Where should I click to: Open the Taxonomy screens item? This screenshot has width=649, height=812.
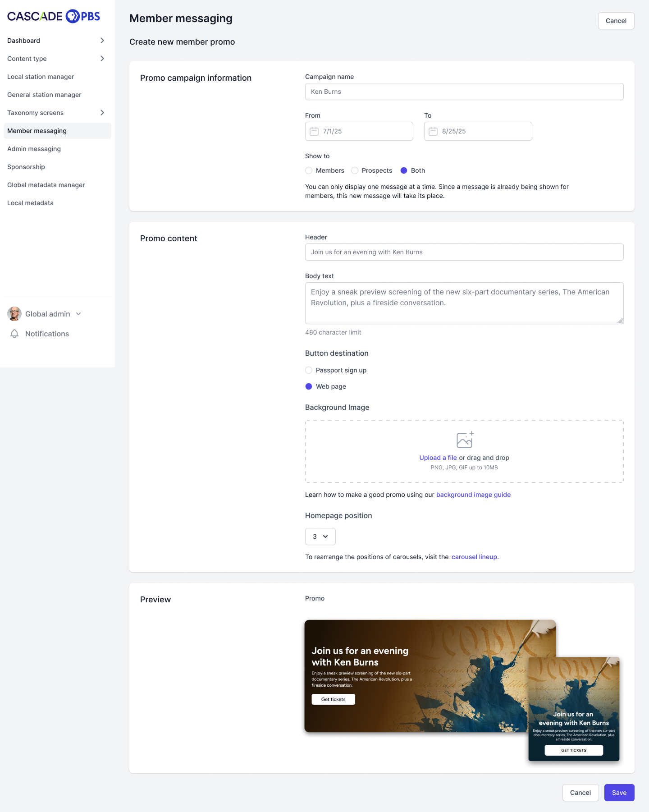35,113
